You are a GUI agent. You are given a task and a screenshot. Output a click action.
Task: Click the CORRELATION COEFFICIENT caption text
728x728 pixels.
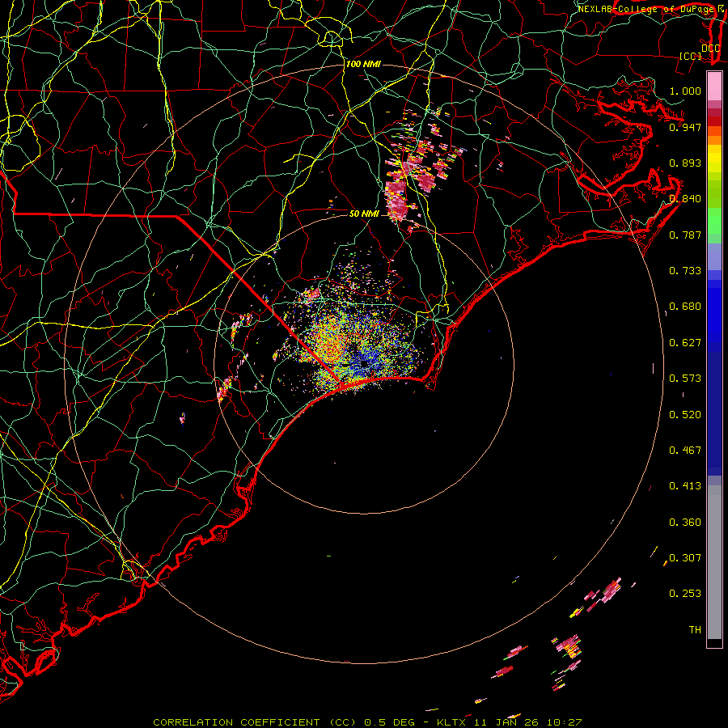point(236,722)
